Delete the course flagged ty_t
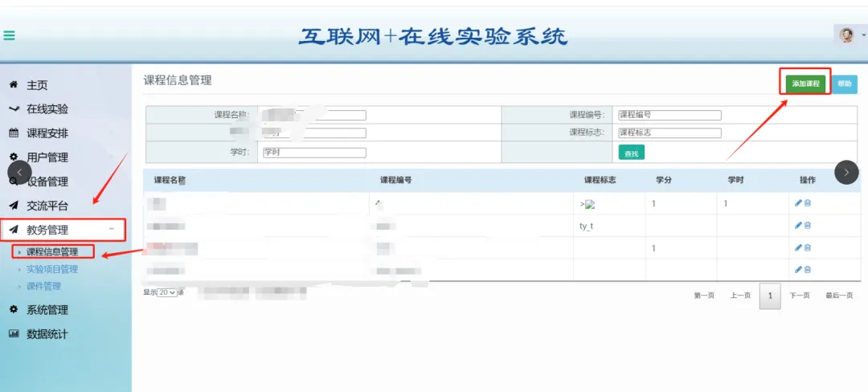Screen dimensions: 868x392 click(807, 225)
